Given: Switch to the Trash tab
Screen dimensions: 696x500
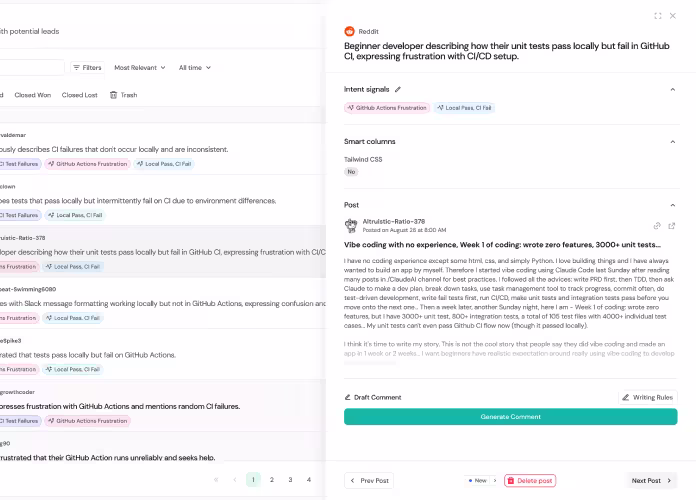Looking at the screenshot, I should 124,95.
